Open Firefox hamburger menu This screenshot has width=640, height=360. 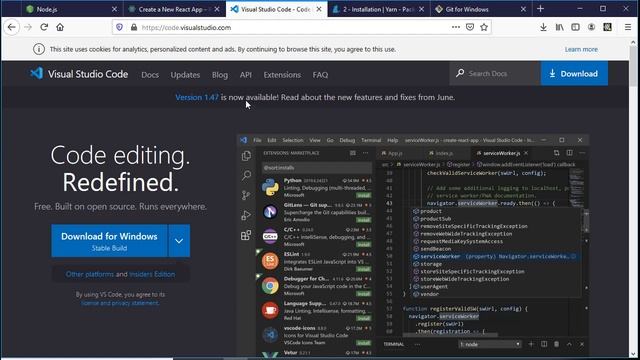tap(628, 27)
